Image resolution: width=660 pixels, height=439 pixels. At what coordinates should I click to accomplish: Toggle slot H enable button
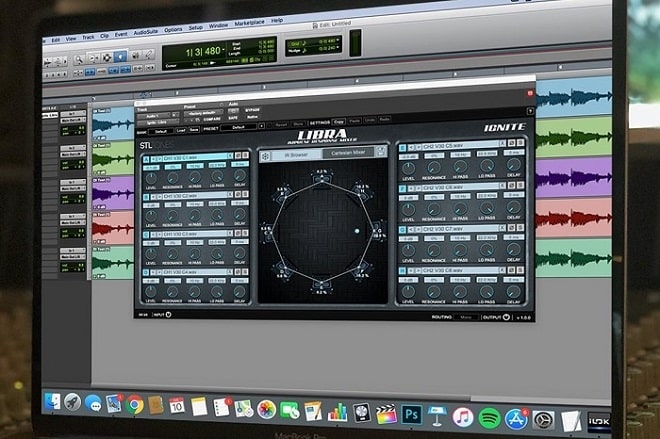click(403, 271)
